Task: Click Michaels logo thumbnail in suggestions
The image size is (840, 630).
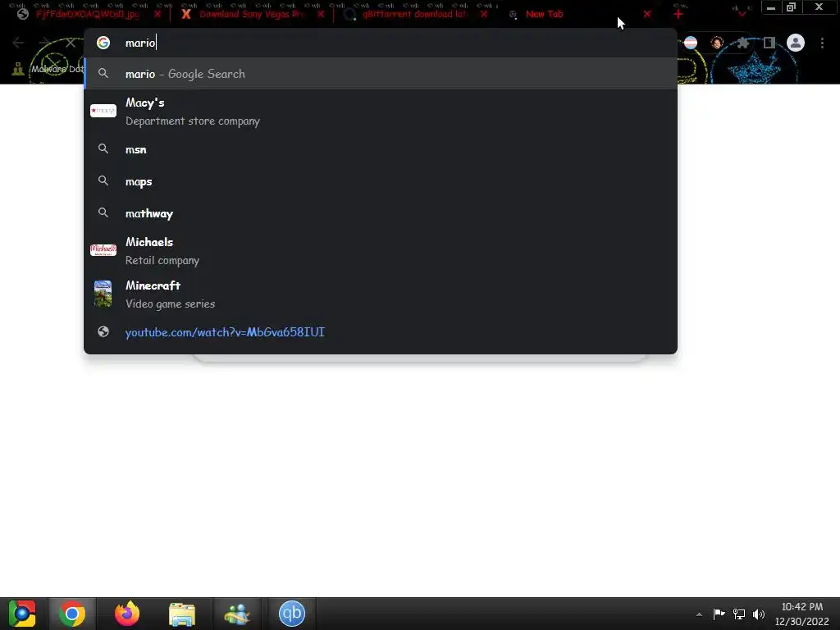Action: click(103, 249)
